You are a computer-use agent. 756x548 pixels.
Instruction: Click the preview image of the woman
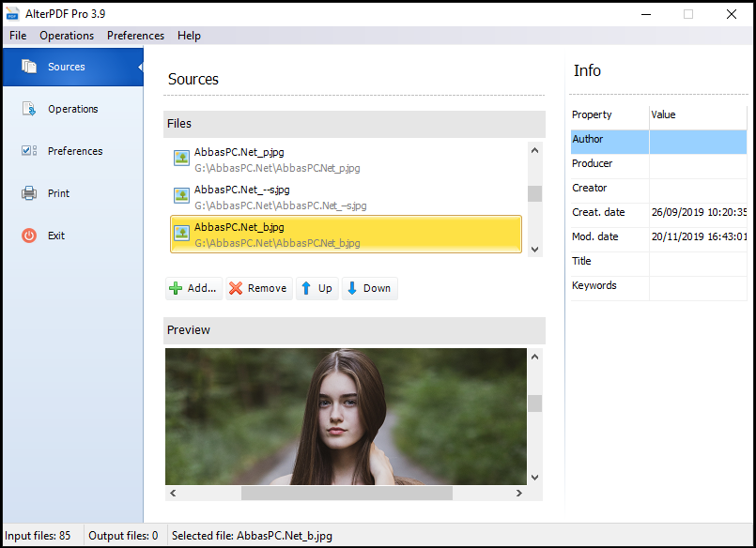[346, 416]
